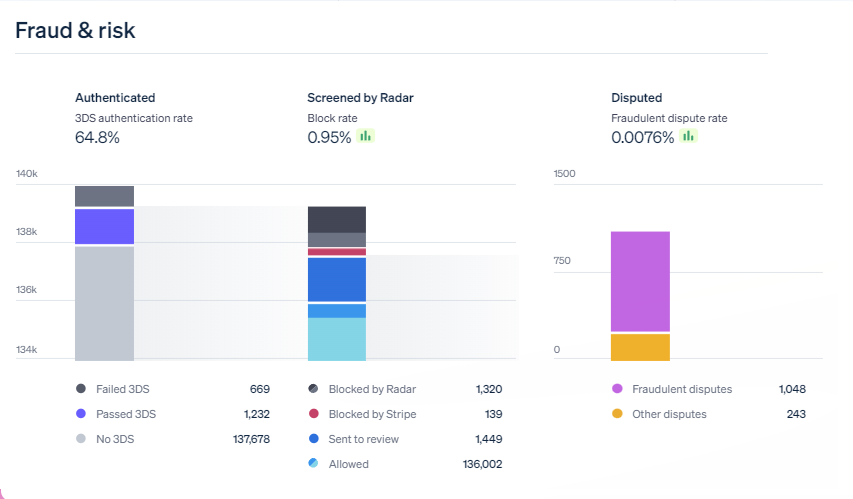Select the light cyan Allowed bar segment
Viewport: 853px width, 499px height.
(x=337, y=340)
